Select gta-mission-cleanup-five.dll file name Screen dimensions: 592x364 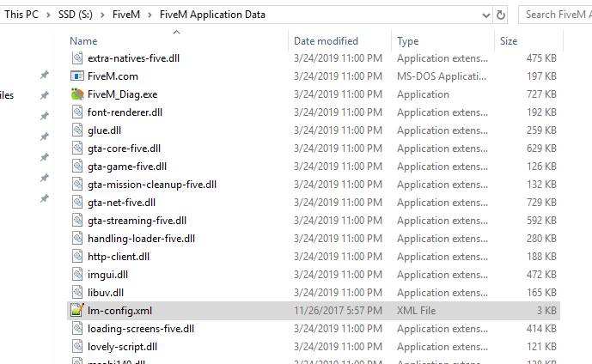[152, 185]
